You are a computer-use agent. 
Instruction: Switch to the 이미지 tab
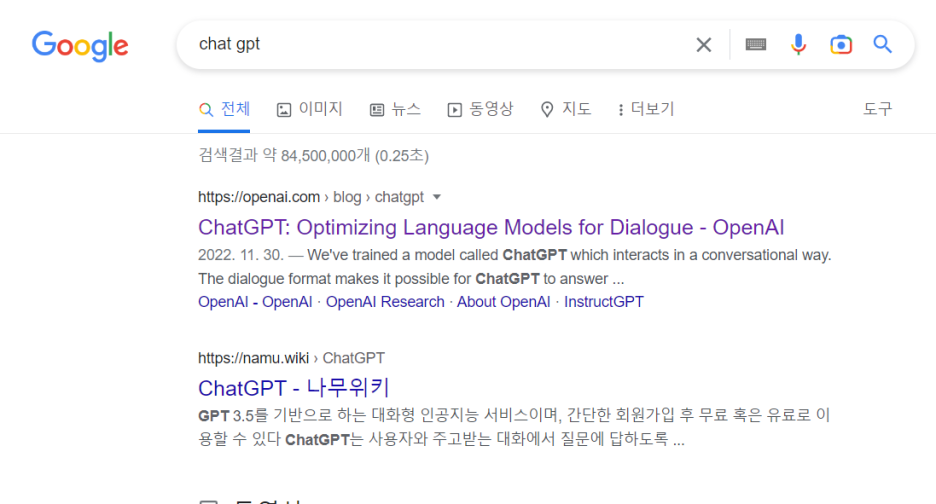coord(309,109)
